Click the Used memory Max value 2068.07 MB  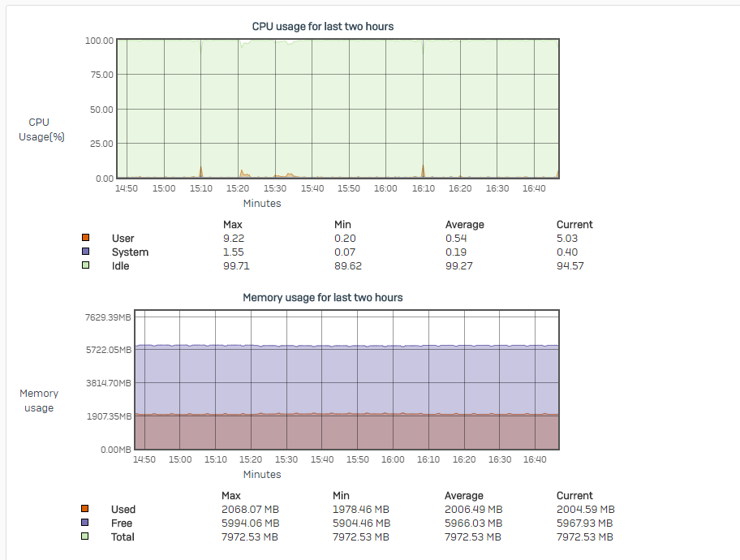click(250, 510)
